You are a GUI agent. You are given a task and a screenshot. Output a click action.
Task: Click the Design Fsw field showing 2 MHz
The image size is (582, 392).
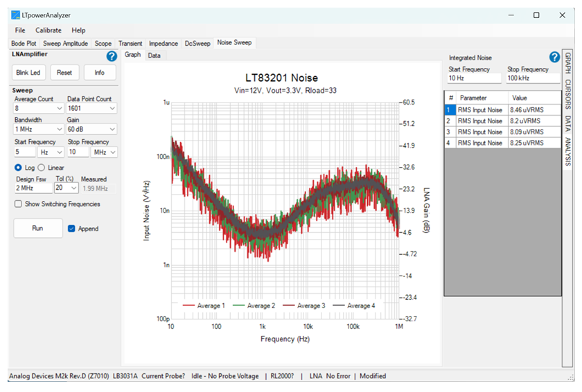pos(33,188)
